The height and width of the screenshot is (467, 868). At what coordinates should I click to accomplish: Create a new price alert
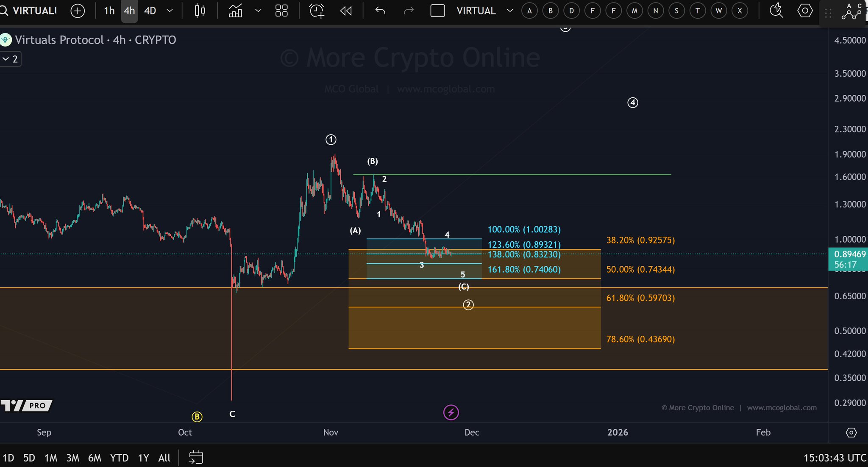pyautogui.click(x=317, y=11)
